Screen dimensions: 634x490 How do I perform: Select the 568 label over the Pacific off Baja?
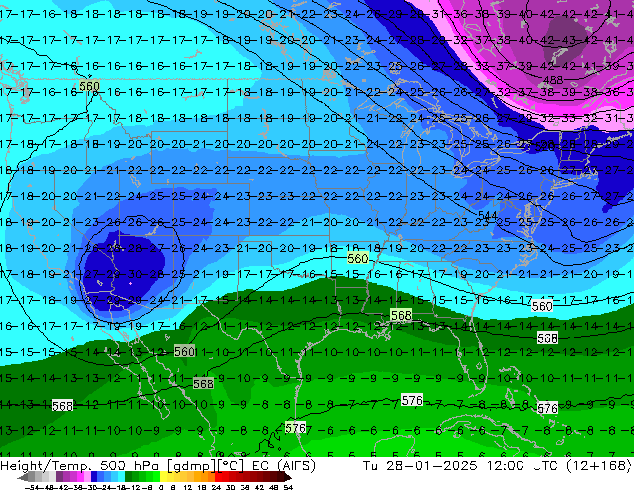tap(63, 405)
